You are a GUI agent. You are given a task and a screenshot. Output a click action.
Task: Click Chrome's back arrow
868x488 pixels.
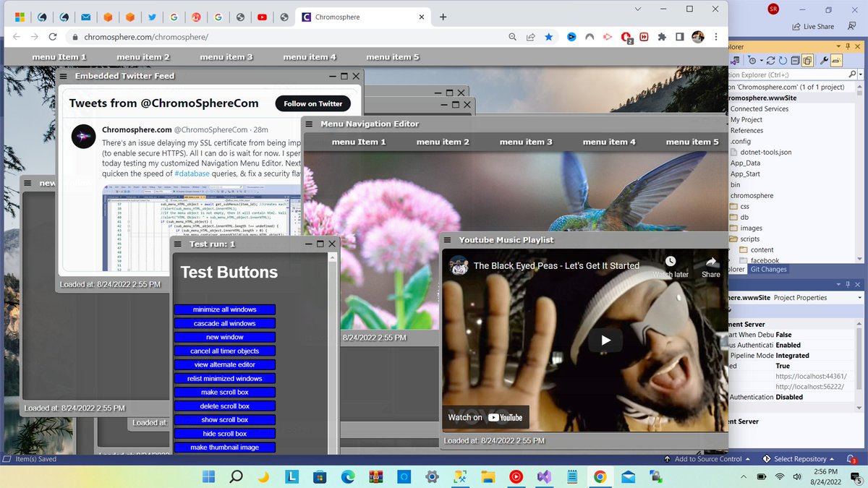click(x=17, y=37)
